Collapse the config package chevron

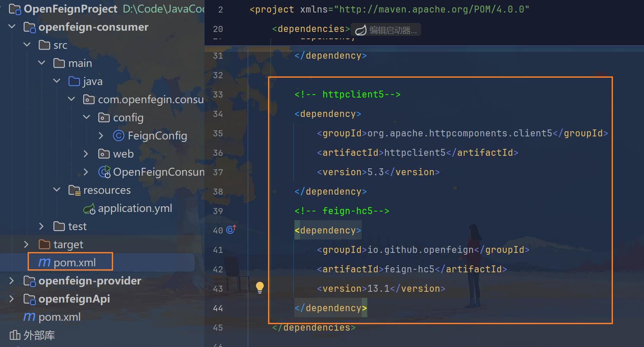pos(86,118)
